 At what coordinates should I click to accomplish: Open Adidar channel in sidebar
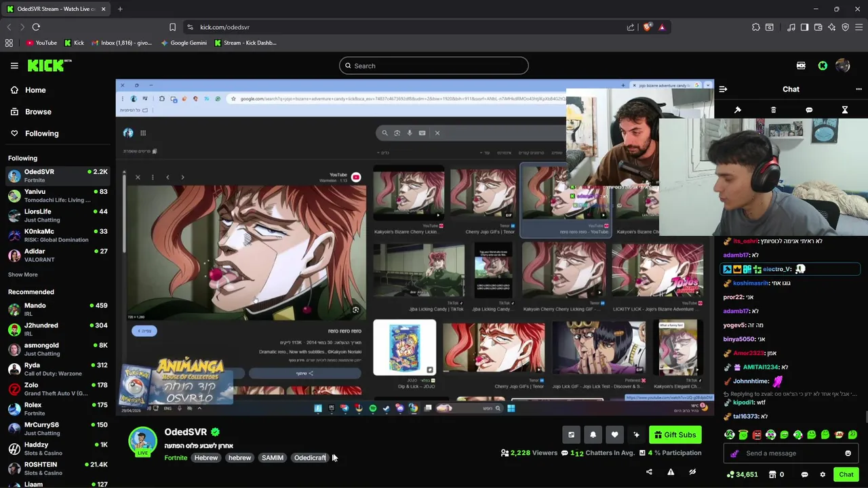tap(58, 255)
